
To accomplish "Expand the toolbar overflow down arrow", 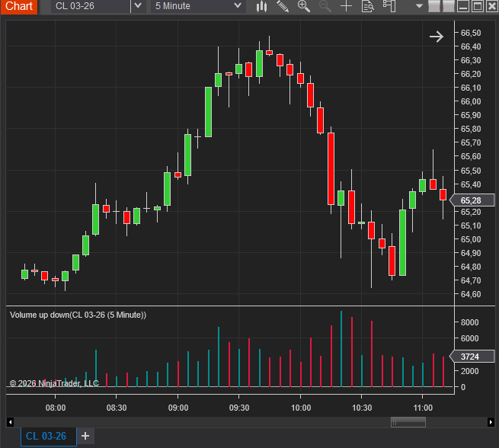I will [419, 6].
